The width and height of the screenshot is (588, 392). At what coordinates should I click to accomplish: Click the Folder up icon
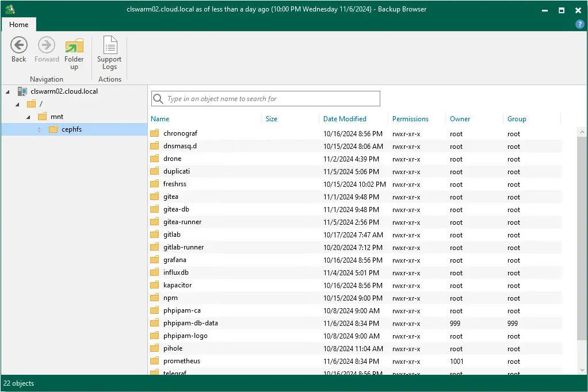tap(74, 45)
